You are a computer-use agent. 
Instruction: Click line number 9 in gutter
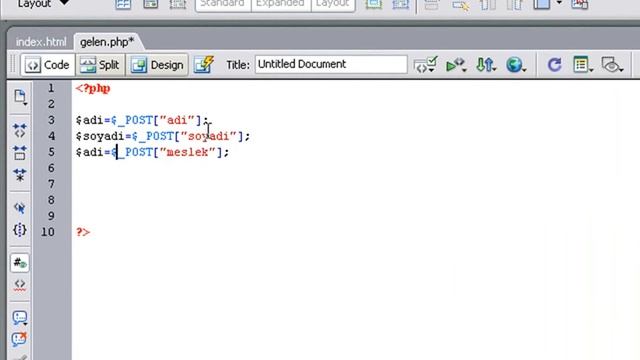[x=51, y=216]
